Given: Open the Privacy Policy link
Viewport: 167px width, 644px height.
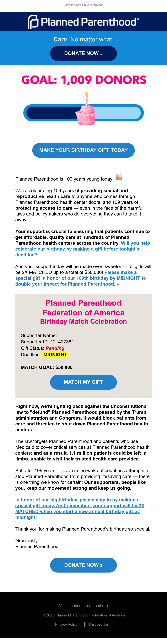Looking at the screenshot, I should pos(66,624).
